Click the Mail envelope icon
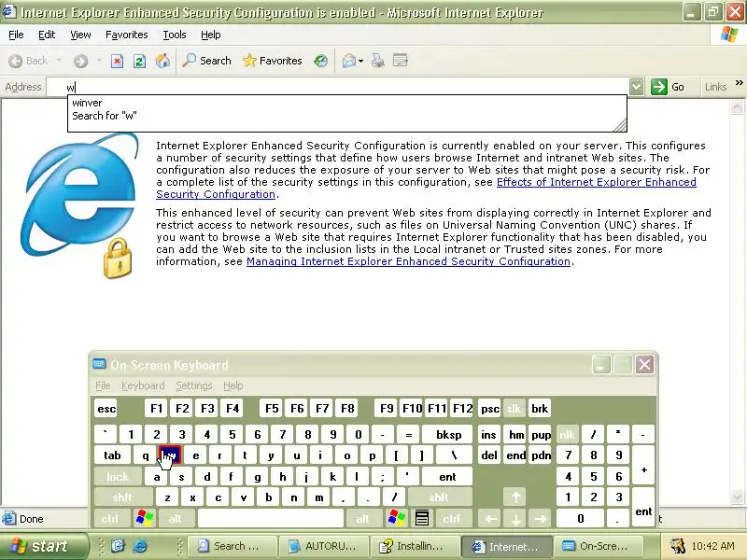Image resolution: width=747 pixels, height=560 pixels. [348, 61]
